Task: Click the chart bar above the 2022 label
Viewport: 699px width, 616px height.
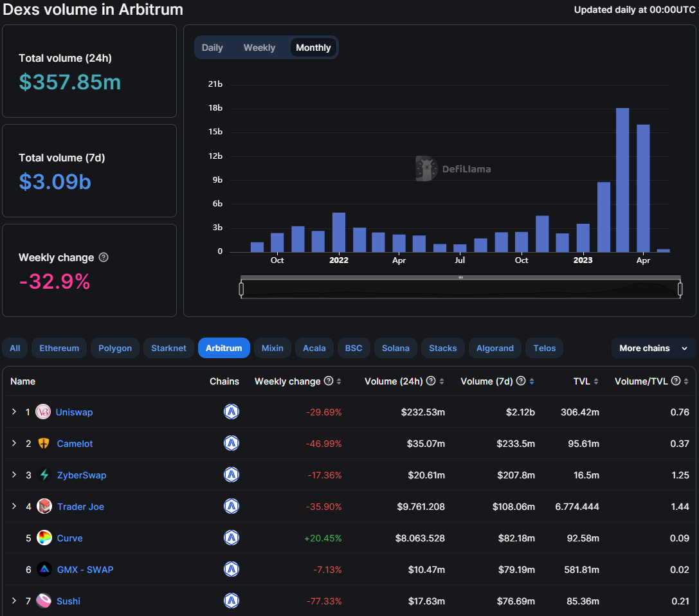Action: (339, 232)
